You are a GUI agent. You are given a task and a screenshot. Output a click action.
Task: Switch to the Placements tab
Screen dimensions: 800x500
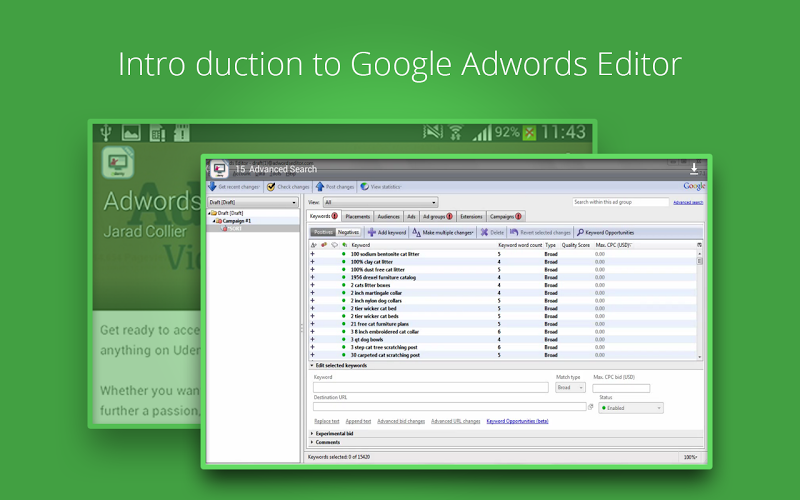(x=357, y=216)
